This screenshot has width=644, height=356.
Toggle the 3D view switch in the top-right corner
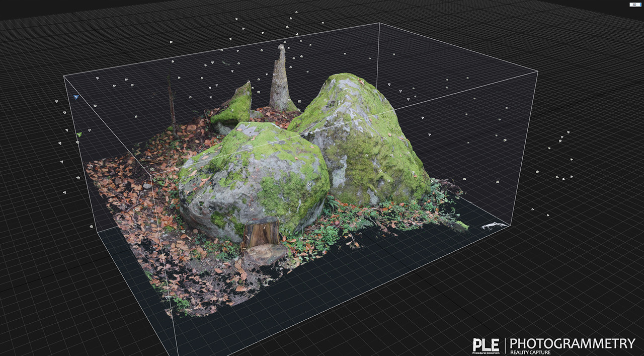(x=635, y=4)
